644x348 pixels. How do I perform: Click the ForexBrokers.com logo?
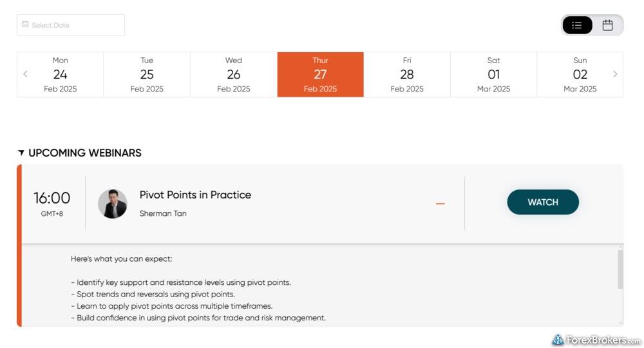[x=596, y=340]
